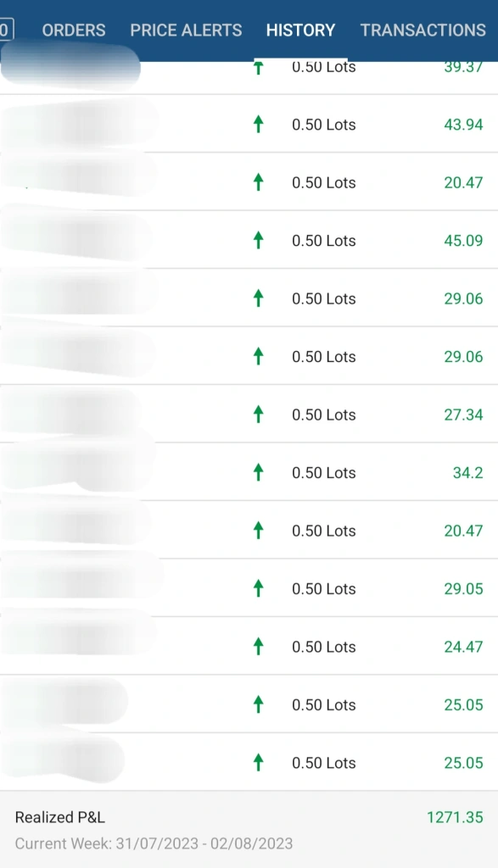The image size is (498, 868).
Task: Select the HISTORY tab
Action: pyautogui.click(x=301, y=30)
